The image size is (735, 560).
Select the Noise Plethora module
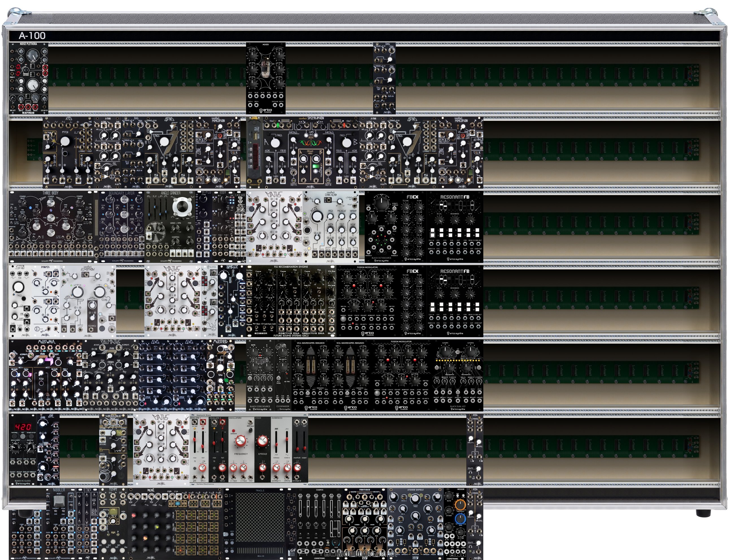[29, 78]
